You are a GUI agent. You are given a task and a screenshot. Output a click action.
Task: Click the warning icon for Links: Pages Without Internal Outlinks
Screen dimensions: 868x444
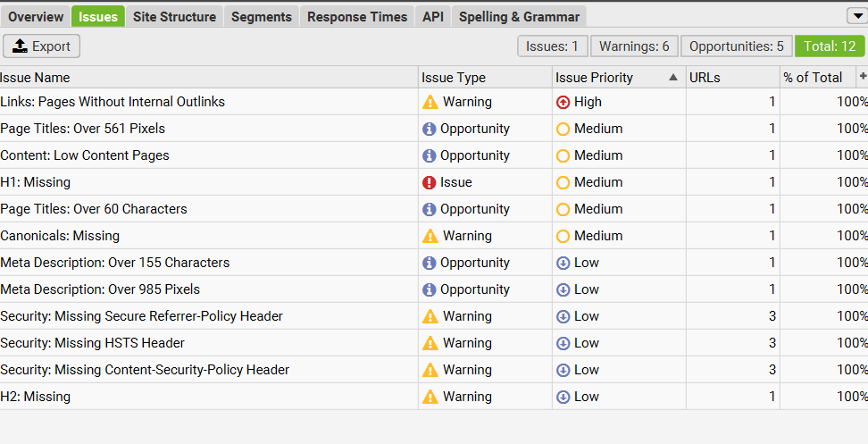[430, 102]
